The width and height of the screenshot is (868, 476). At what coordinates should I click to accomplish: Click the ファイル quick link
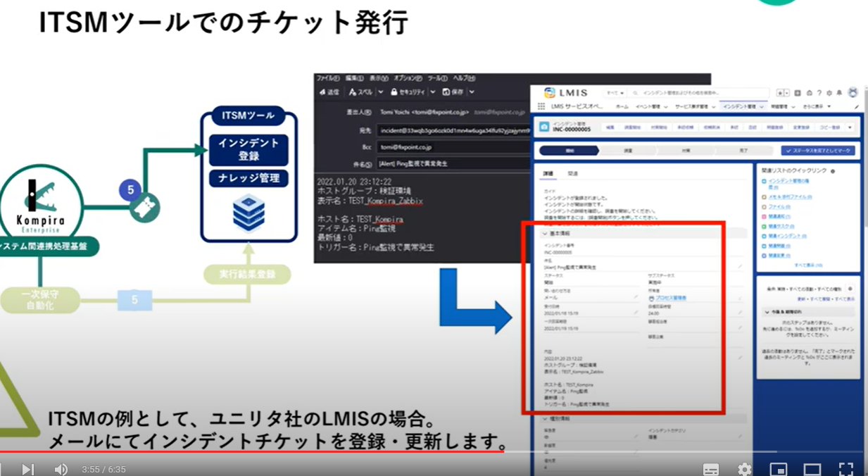778,207
